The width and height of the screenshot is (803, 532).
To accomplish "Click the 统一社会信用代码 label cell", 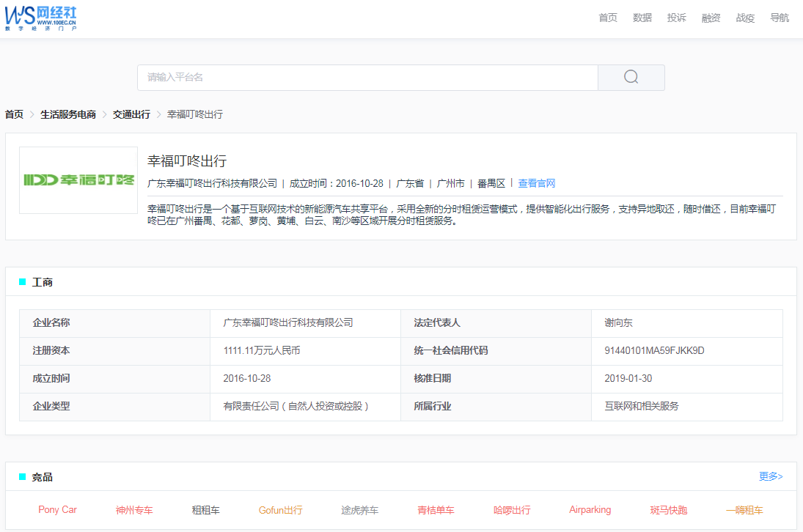I will 496,351.
